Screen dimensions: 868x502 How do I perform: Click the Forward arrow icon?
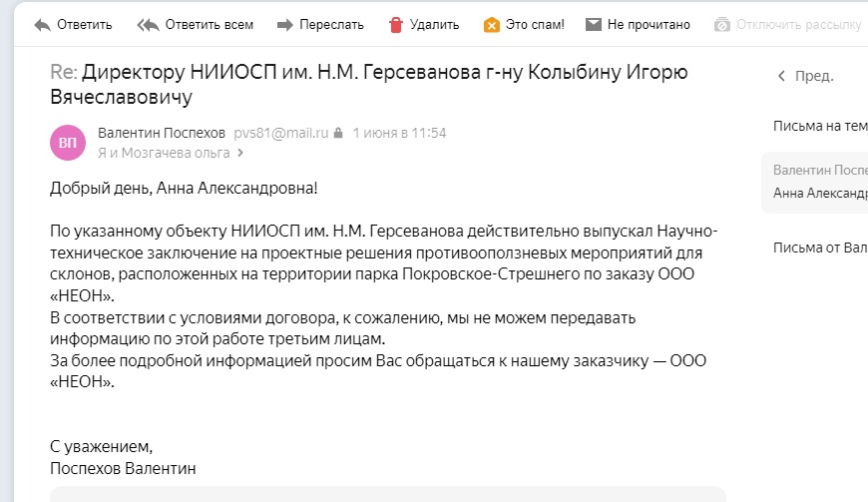(x=285, y=25)
